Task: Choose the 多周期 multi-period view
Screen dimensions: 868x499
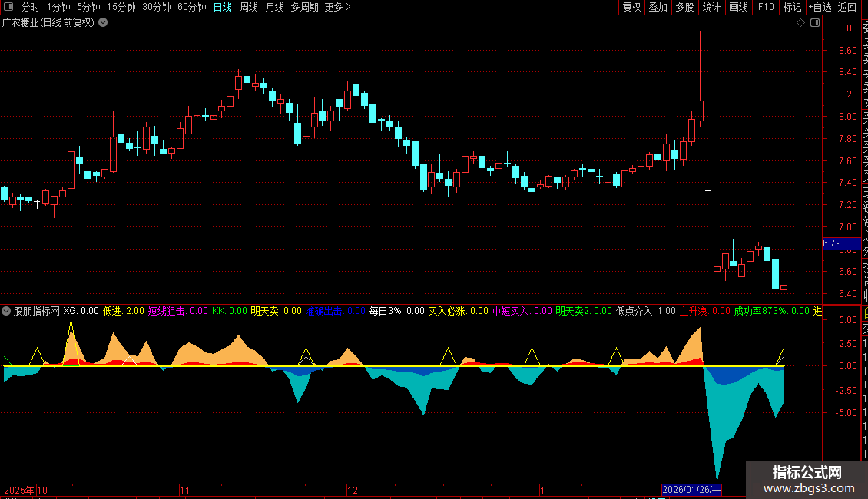Action: (304, 7)
